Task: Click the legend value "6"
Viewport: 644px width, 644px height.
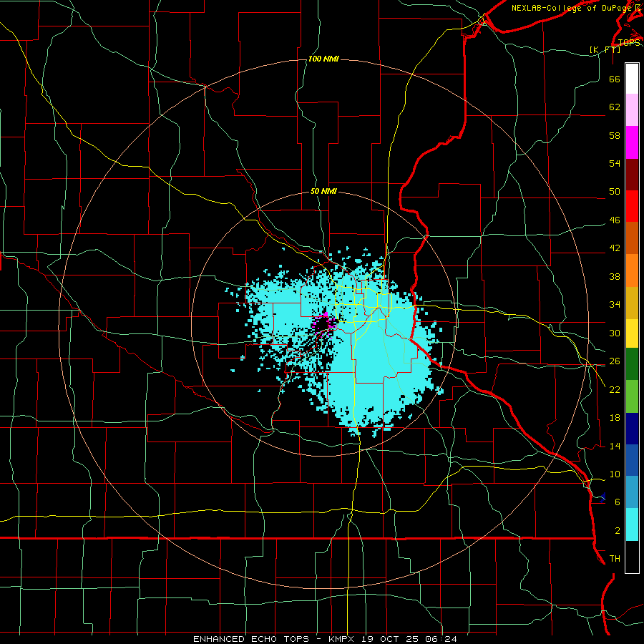Action: (x=618, y=502)
